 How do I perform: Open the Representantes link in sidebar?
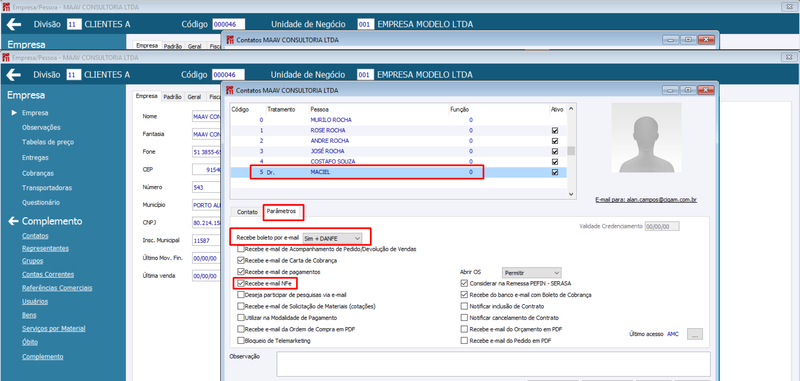coord(45,248)
